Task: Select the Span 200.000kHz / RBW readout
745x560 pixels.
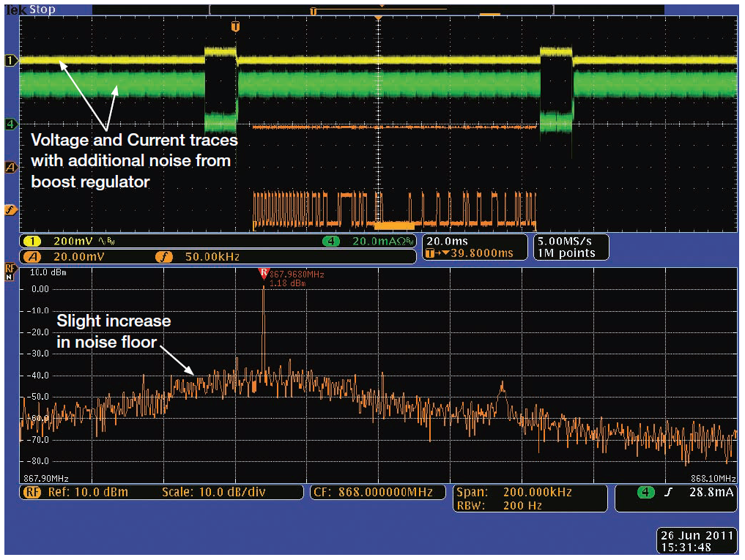Action: [530, 498]
